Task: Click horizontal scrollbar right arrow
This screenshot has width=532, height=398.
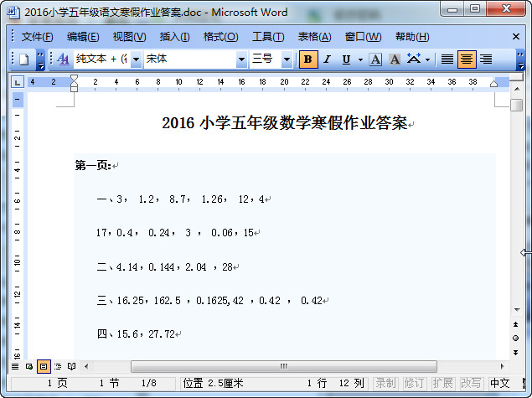Action: click(x=503, y=366)
